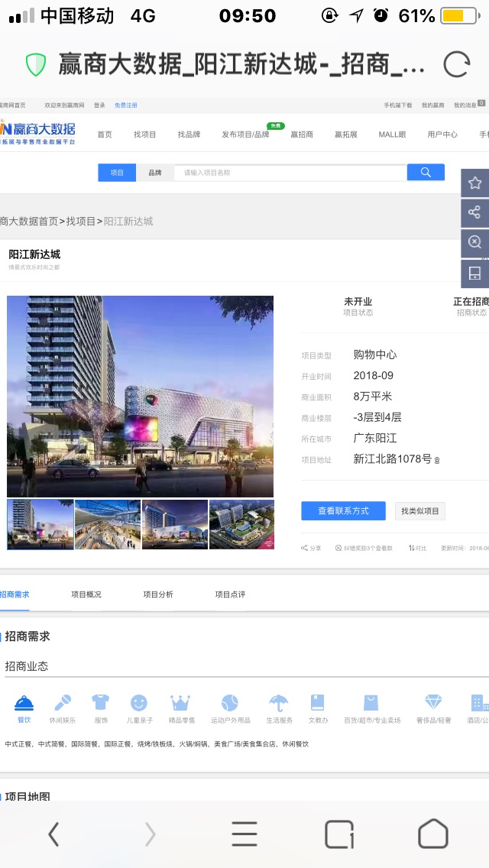Go to the browser home page
Screen dimensions: 489x868
pos(433,834)
